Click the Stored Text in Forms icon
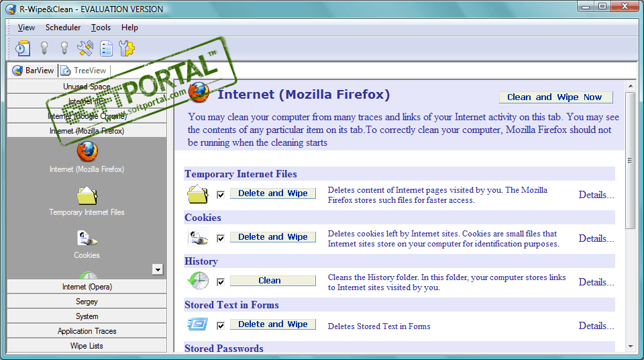 [x=197, y=324]
